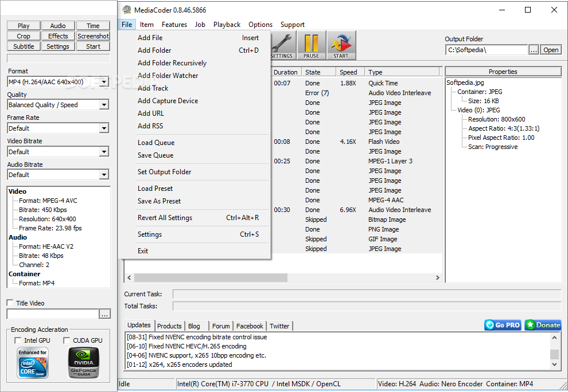Open the Playback menu
Image resolution: width=568 pixels, height=392 pixels.
(x=227, y=25)
